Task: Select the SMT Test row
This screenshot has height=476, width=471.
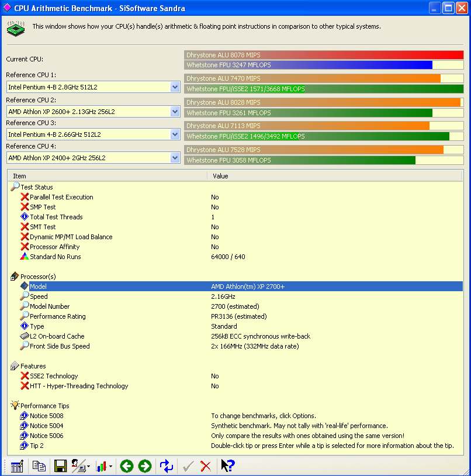Action: tap(235, 227)
